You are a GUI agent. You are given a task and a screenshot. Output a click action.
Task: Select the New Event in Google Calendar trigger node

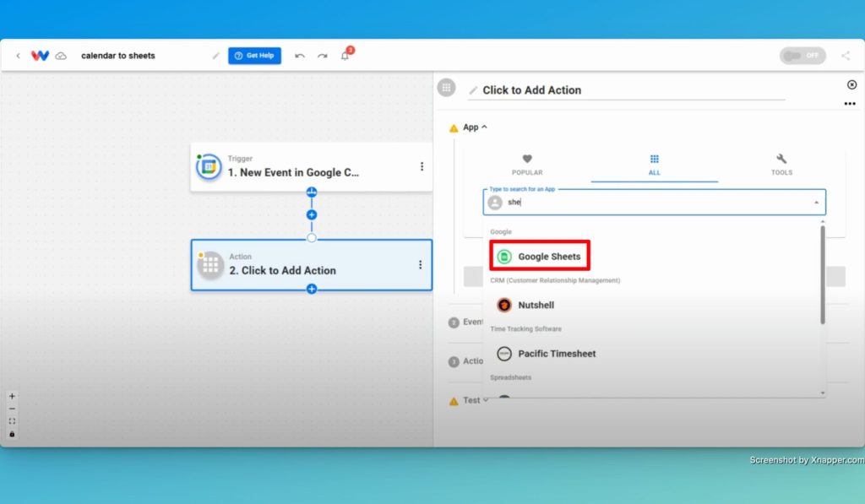311,167
